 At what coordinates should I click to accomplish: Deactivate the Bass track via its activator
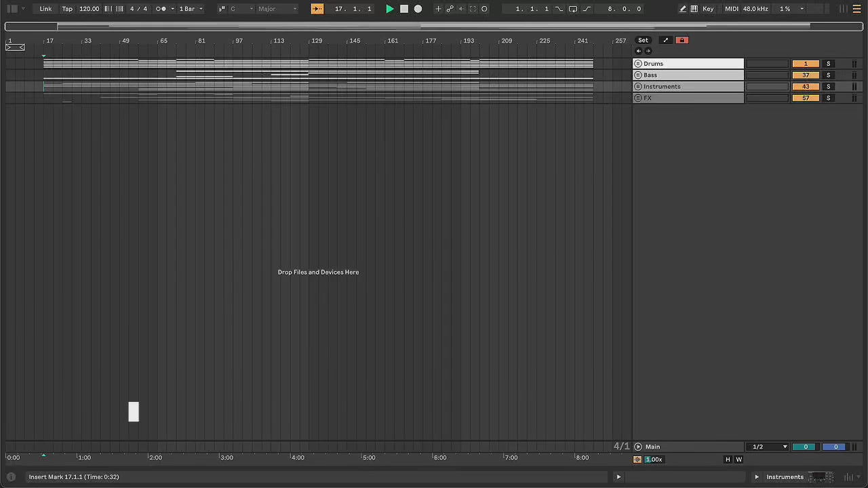(805, 75)
